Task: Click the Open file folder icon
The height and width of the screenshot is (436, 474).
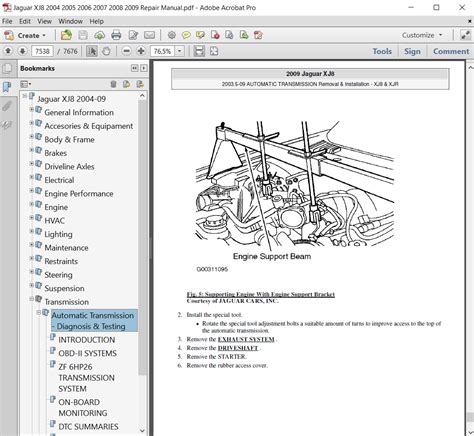Action: click(66, 35)
